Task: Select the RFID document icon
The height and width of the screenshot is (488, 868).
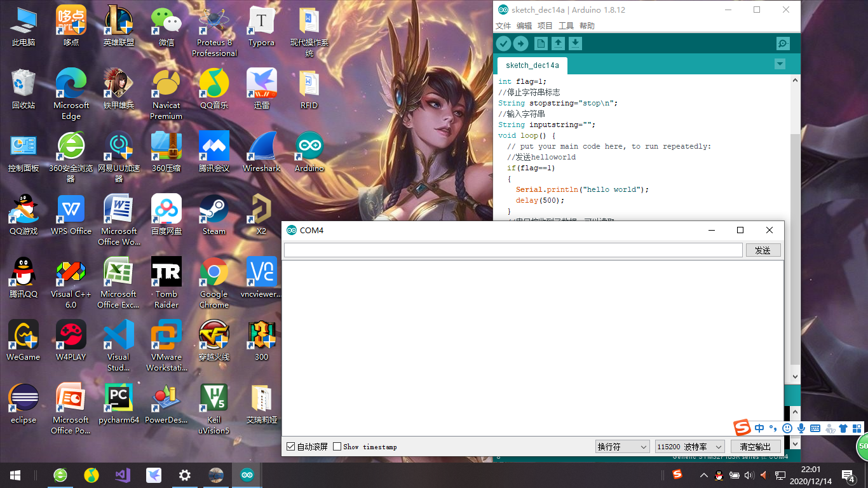Action: tap(309, 90)
